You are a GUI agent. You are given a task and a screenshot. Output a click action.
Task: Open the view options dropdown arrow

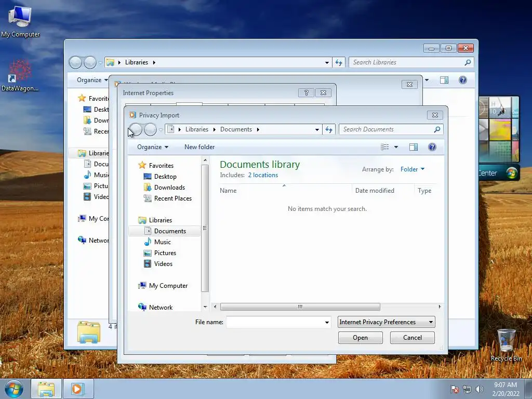tap(396, 147)
